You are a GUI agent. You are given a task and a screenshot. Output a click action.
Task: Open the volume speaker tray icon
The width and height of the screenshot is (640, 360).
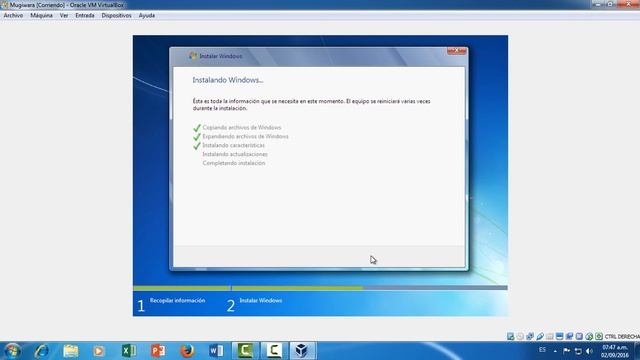coord(589,351)
